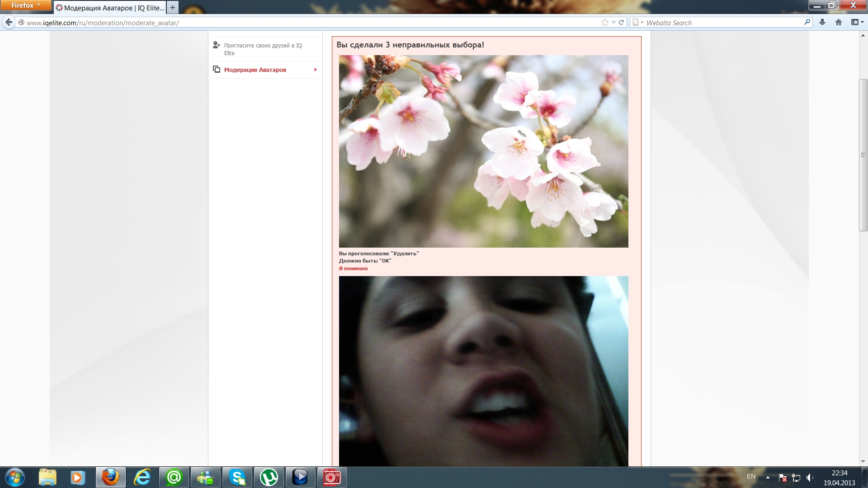This screenshot has height=488, width=868.
Task: Open a new tab with plus button
Action: (172, 8)
